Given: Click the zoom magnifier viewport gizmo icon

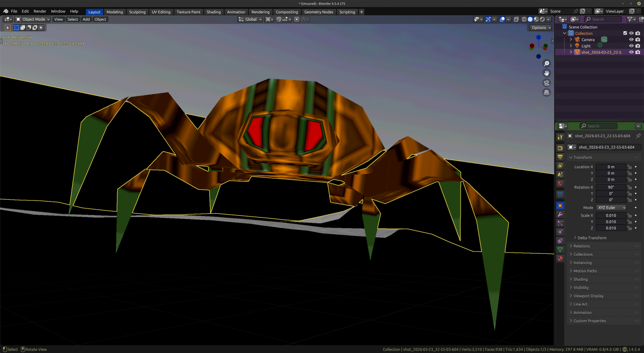Looking at the screenshot, I should coord(547,64).
